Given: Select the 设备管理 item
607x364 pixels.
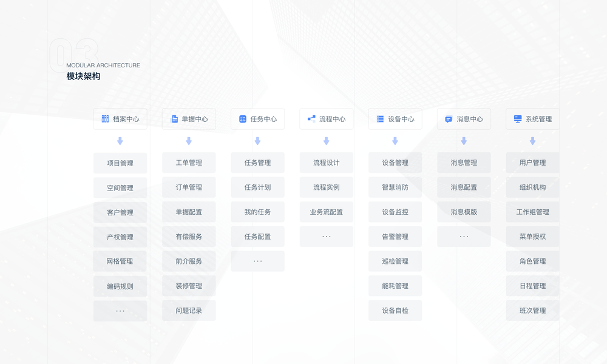Looking at the screenshot, I should pos(395,163).
